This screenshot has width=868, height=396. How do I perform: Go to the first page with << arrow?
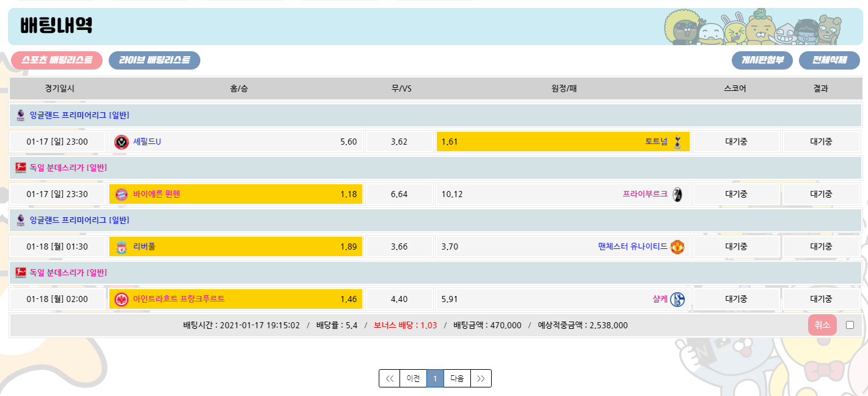click(390, 378)
